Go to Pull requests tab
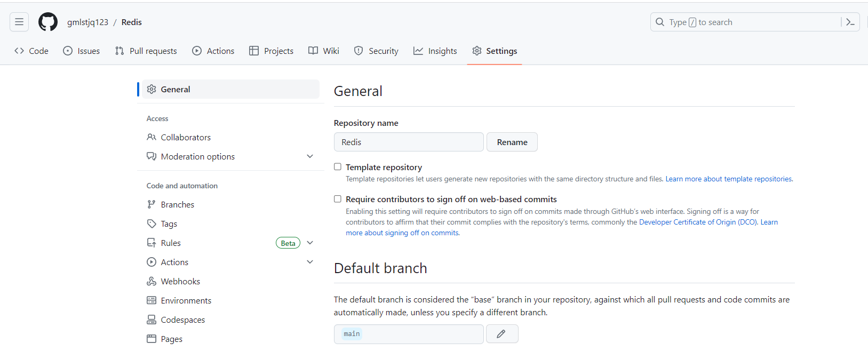The image size is (868, 351). [146, 51]
